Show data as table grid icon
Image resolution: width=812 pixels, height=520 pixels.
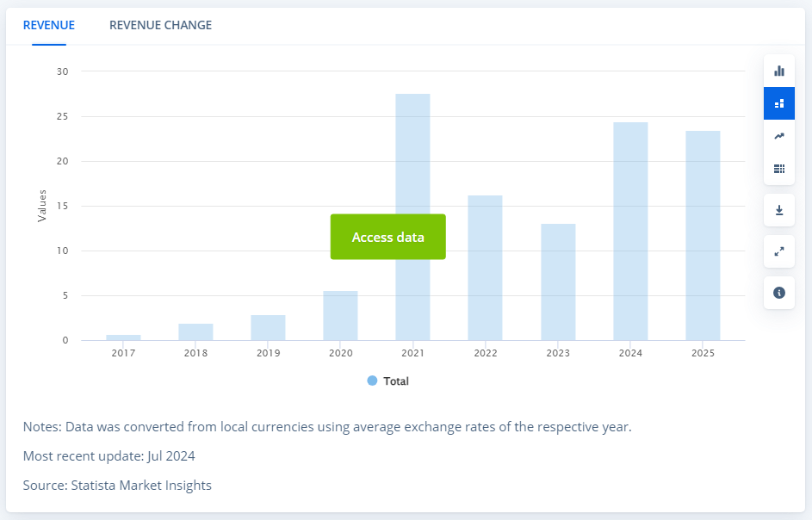point(779,169)
